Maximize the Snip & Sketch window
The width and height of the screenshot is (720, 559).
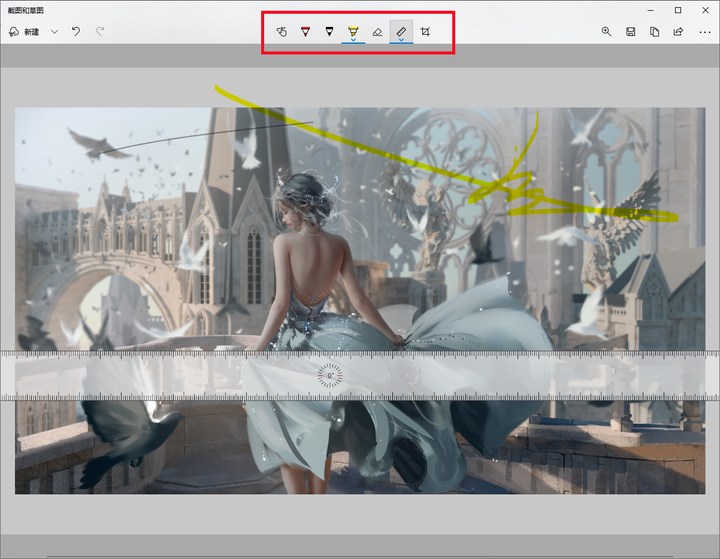[x=678, y=10]
